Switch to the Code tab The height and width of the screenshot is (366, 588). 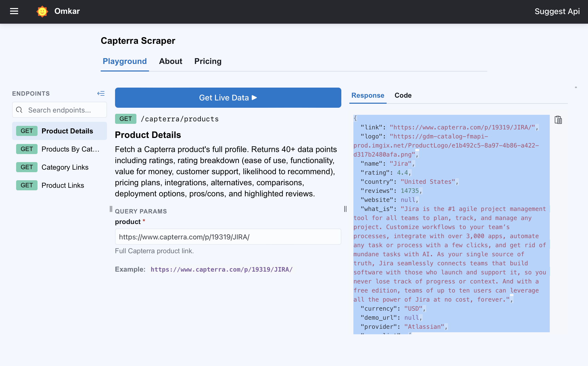(403, 95)
